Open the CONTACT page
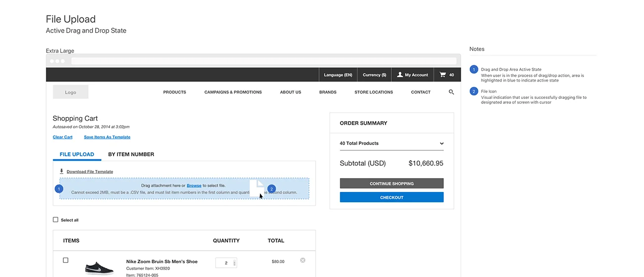 (421, 92)
